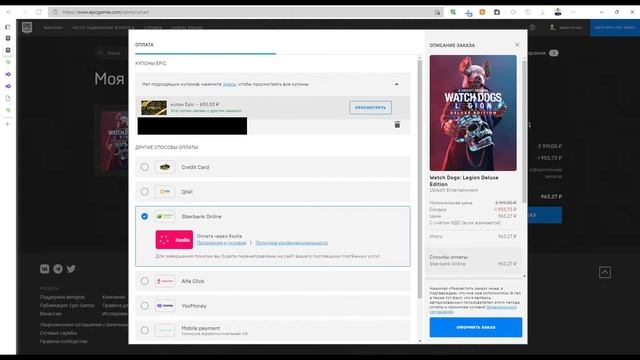This screenshot has width=640, height=360.
Task: Click the Оформить заказ button
Action: (476, 327)
